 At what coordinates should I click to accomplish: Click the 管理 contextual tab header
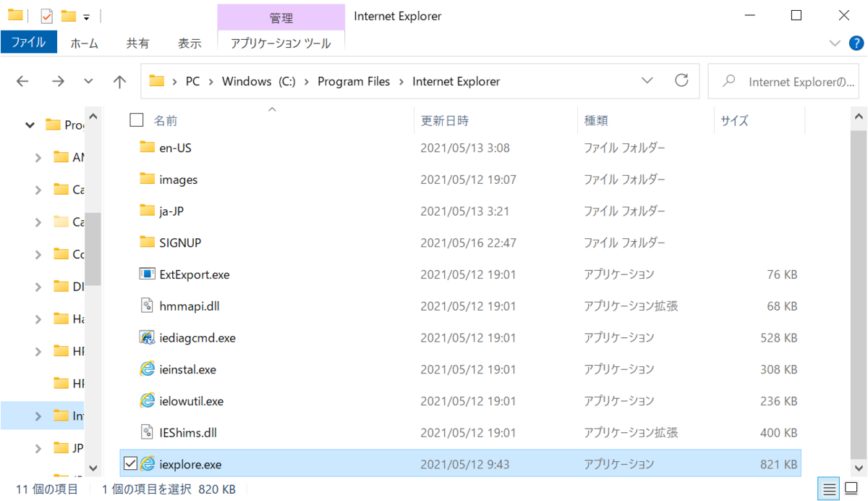point(281,17)
